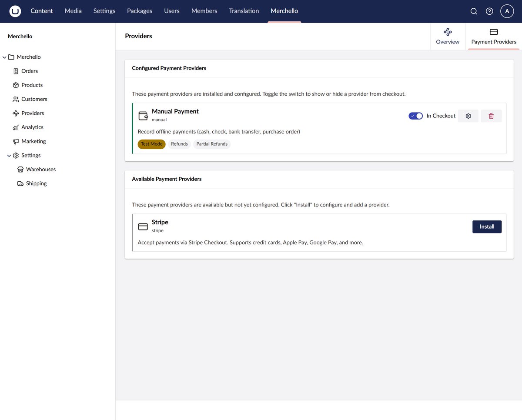Screen dimensions: 522x420
Task: Switch to the Overview tab
Action: 448,36
